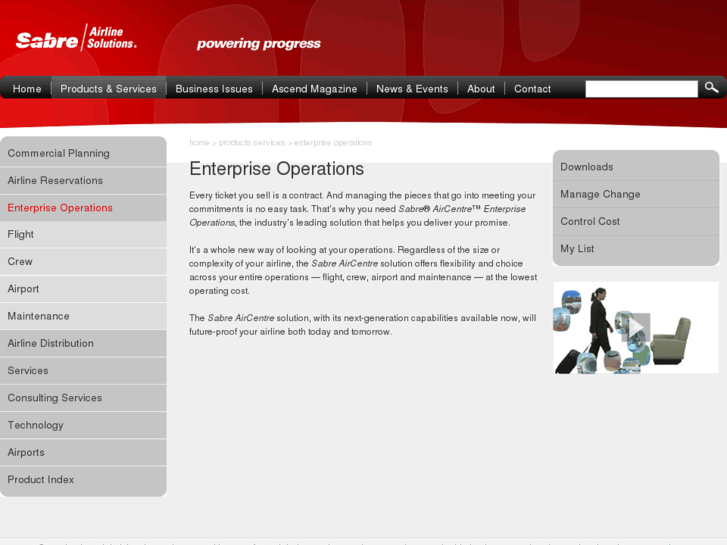The width and height of the screenshot is (727, 545).
Task: Open the Control Cost link
Action: point(636,222)
